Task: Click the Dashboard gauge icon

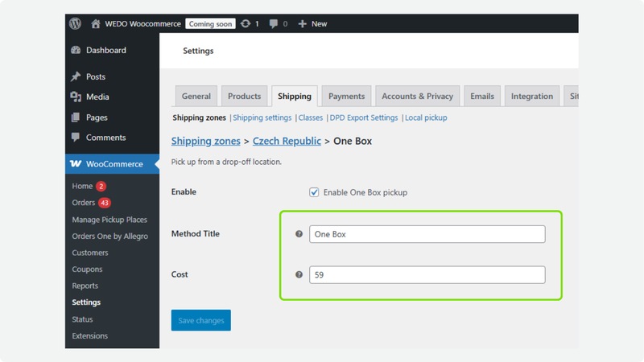Action: (x=76, y=50)
